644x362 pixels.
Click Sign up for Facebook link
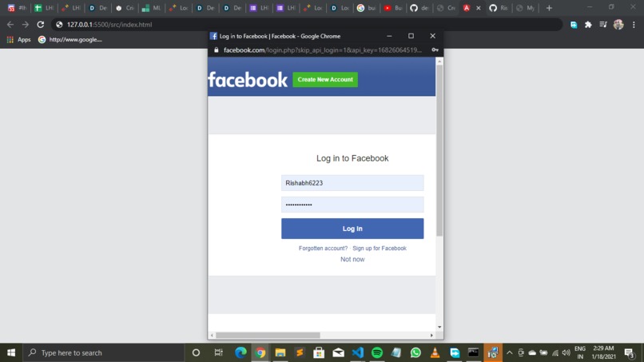tap(380, 249)
